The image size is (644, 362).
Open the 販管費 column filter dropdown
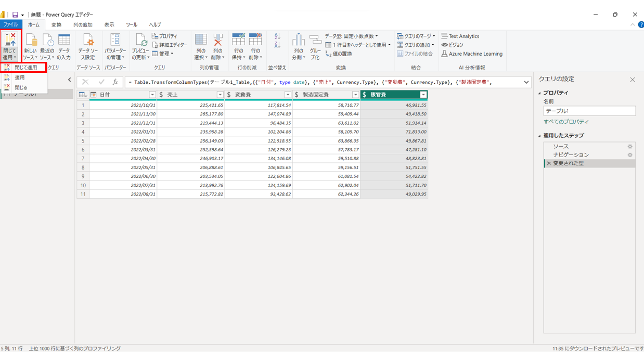click(x=423, y=95)
